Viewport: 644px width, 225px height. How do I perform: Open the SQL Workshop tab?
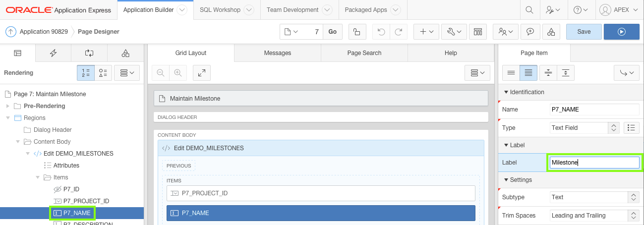tap(220, 10)
